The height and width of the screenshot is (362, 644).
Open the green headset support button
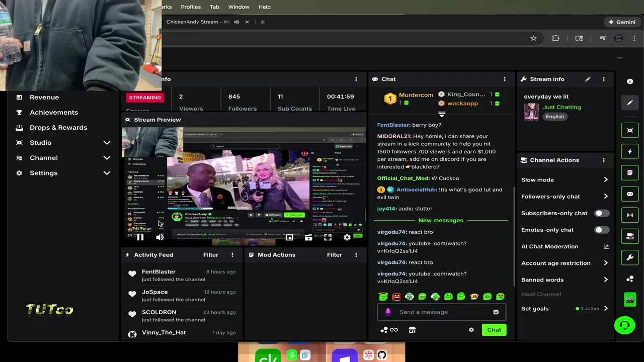625,325
